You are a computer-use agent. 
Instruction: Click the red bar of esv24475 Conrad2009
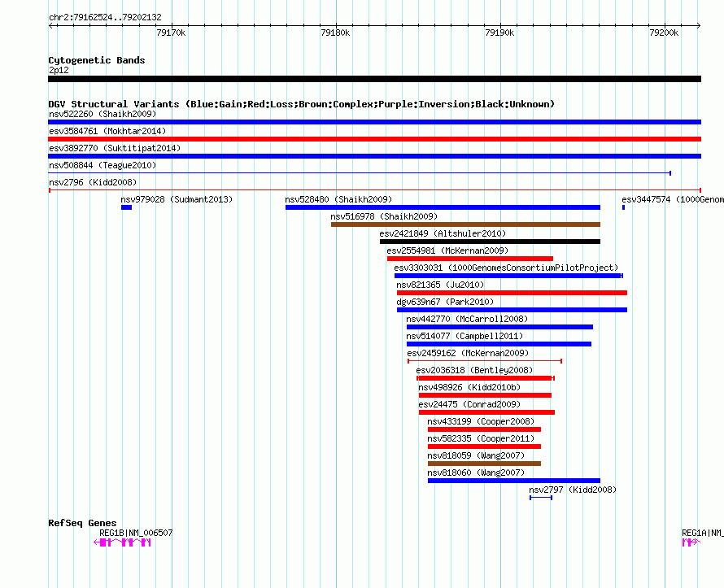tap(486, 412)
